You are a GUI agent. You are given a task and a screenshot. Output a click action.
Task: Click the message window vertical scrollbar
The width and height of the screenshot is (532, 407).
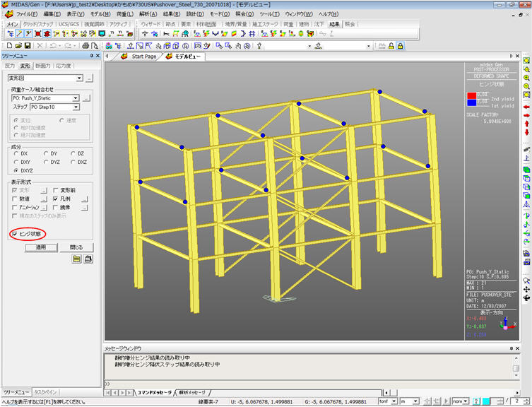point(516,367)
